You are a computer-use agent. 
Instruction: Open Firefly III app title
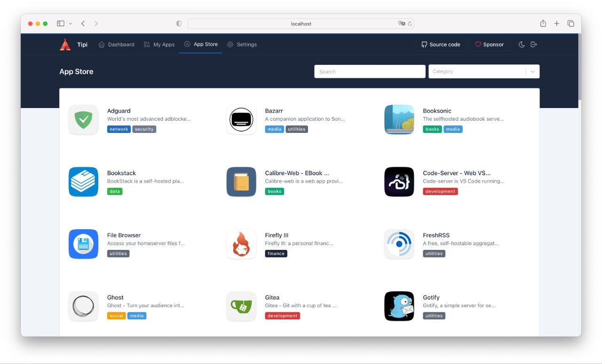(277, 235)
